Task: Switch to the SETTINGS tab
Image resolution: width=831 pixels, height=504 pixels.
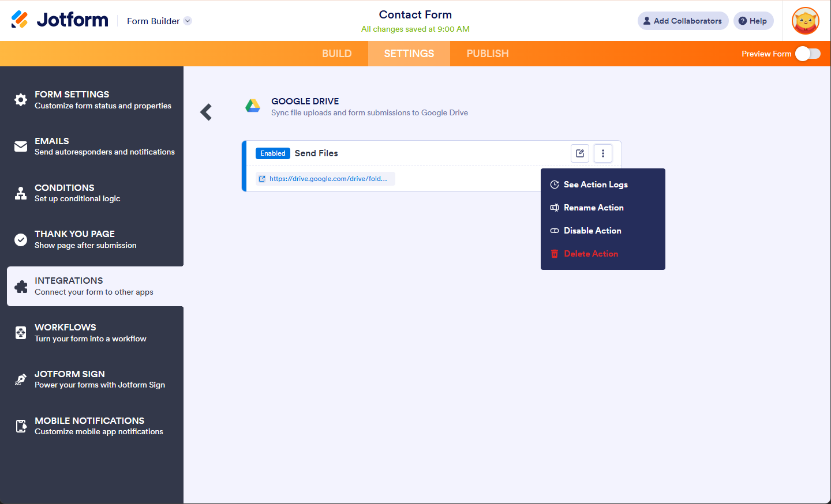Action: [x=409, y=54]
